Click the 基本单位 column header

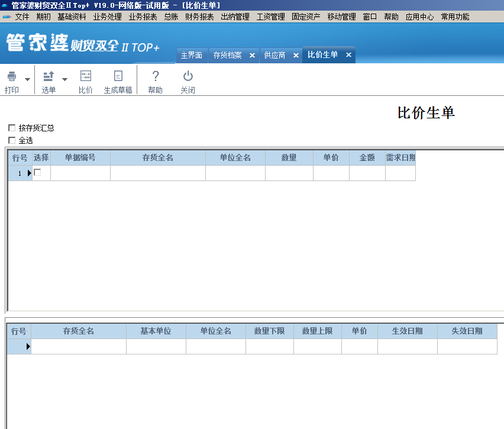click(156, 331)
